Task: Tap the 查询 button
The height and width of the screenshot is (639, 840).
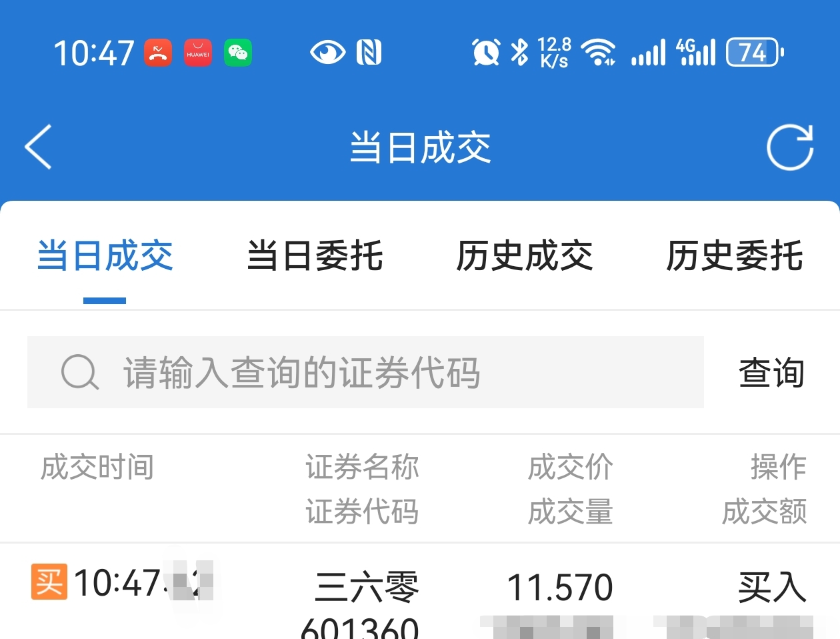Action: [772, 372]
